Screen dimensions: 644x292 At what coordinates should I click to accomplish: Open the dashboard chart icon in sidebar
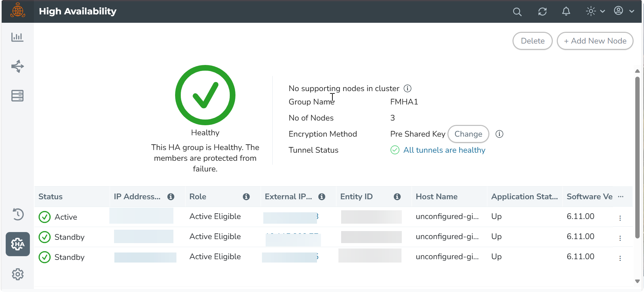[17, 37]
